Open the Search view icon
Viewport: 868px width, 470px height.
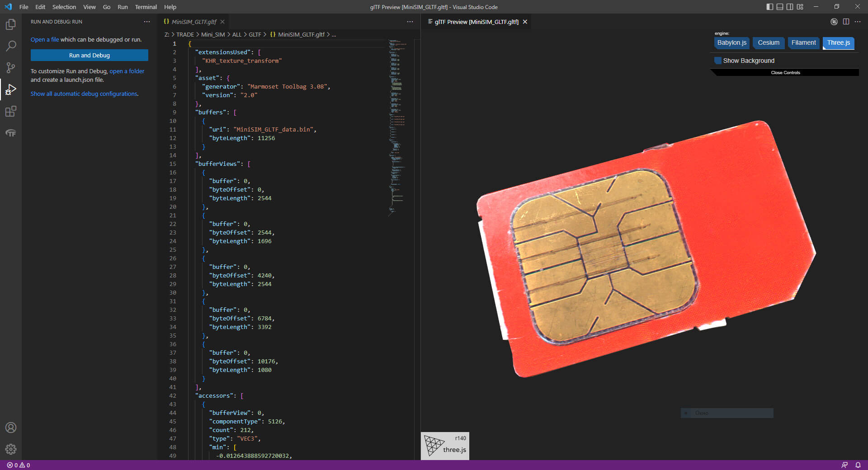[11, 46]
